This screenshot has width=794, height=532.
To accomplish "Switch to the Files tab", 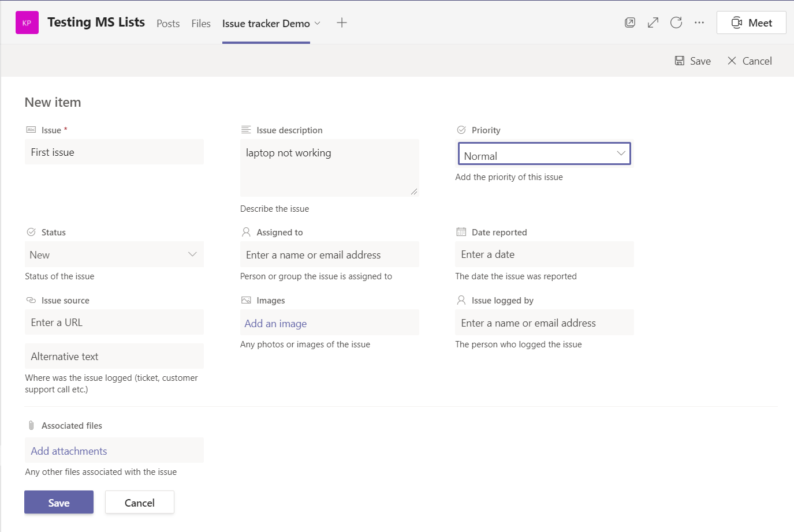I will 201,24.
